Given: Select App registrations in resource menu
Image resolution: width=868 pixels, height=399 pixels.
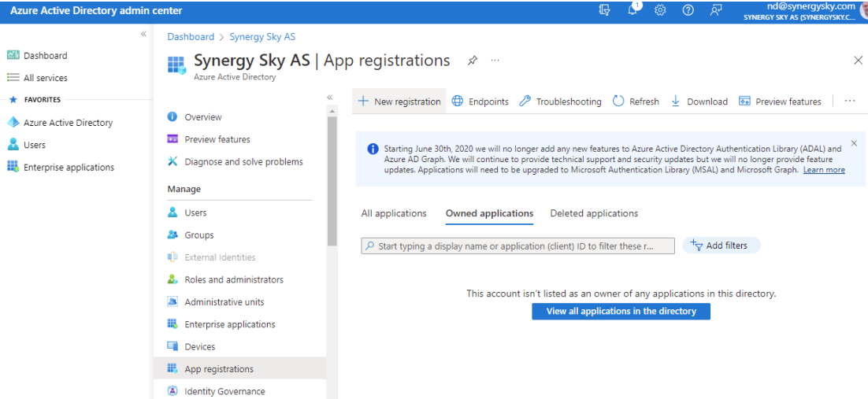Looking at the screenshot, I should (x=239, y=368).
